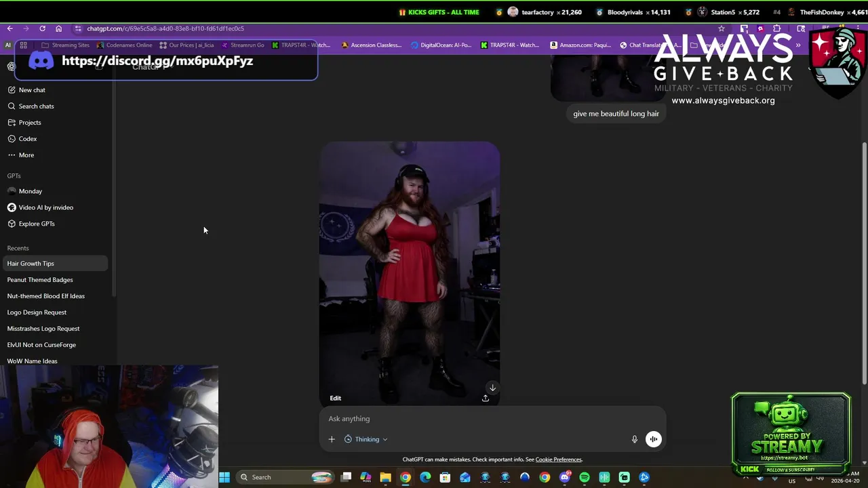
Task: Open Streamrun Go bookmark
Action: (243, 45)
